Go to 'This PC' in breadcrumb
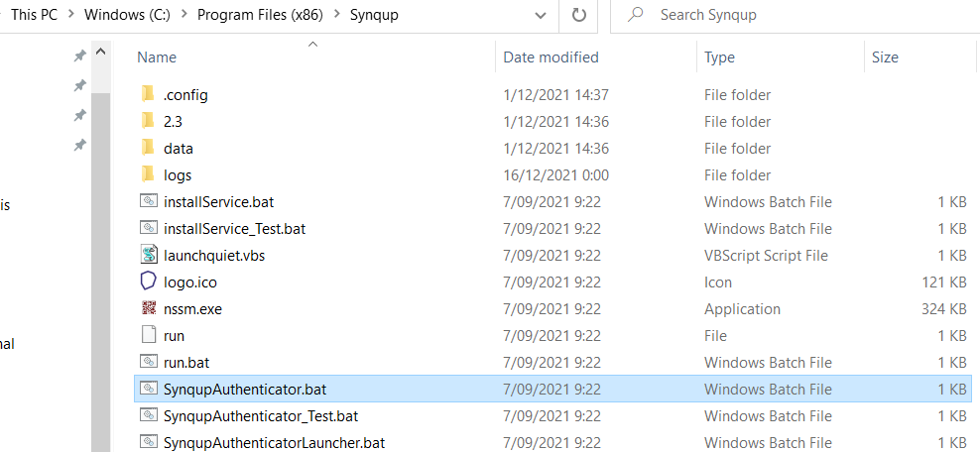 (35, 15)
